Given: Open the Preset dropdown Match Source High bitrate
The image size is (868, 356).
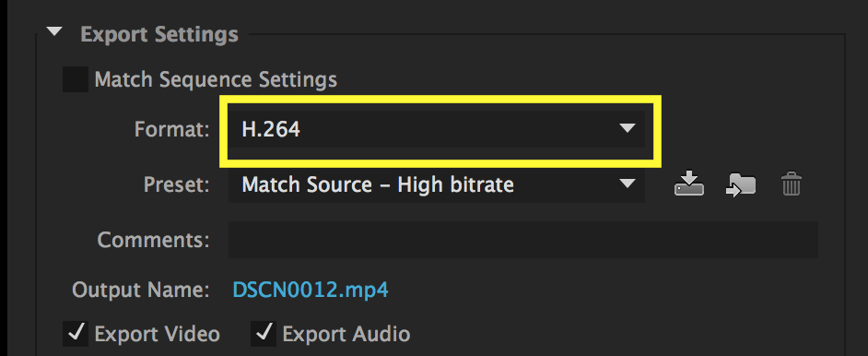Looking at the screenshot, I should pos(436,184).
